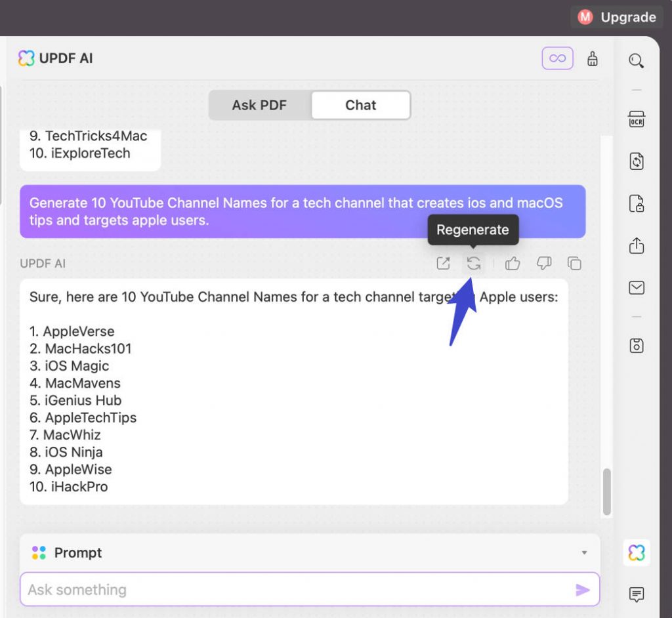Image resolution: width=672 pixels, height=618 pixels.
Task: Open the Share tool in the sidebar
Action: pyautogui.click(x=636, y=246)
